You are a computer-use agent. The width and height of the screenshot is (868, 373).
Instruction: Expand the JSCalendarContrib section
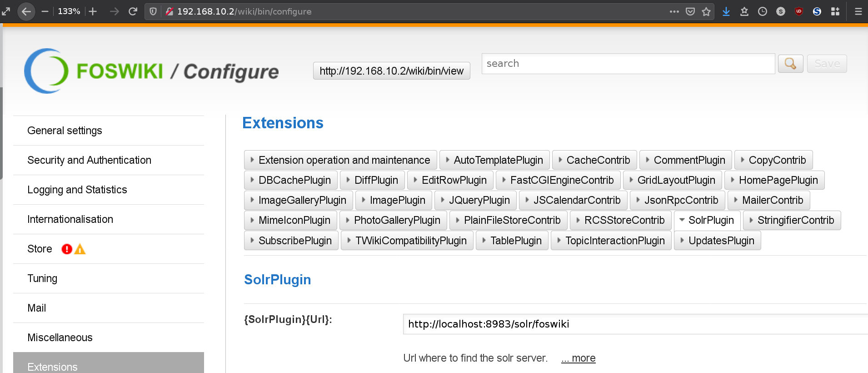pyautogui.click(x=573, y=200)
